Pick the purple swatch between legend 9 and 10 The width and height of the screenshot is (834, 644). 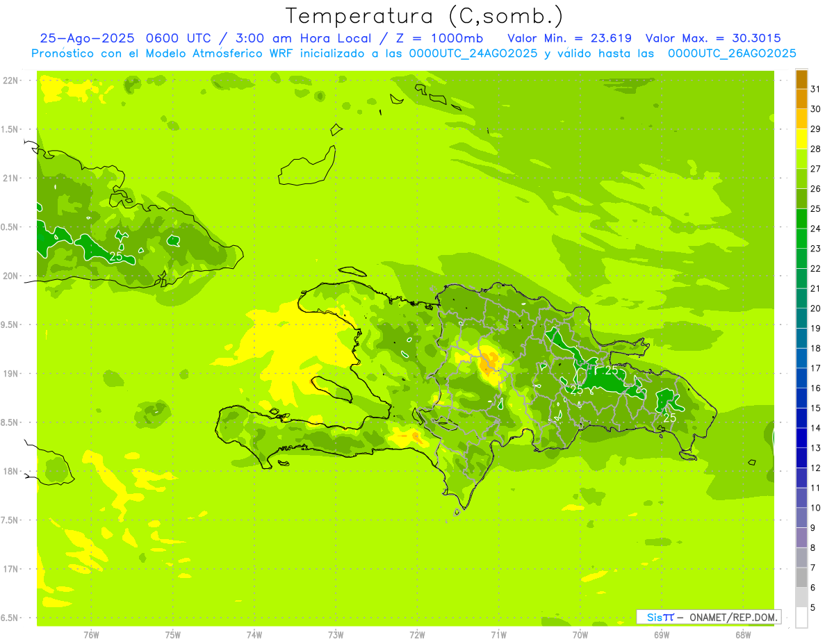[801, 518]
